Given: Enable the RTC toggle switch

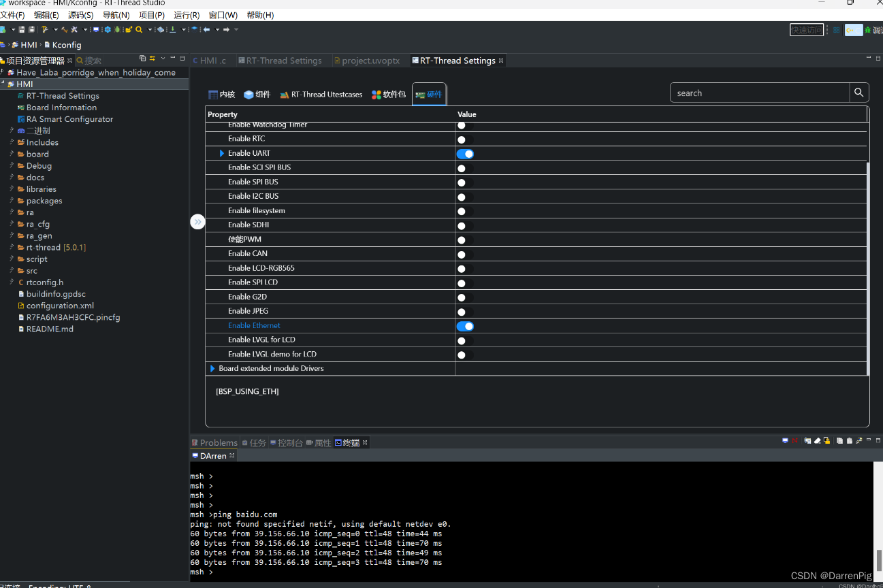Looking at the screenshot, I should 465,140.
